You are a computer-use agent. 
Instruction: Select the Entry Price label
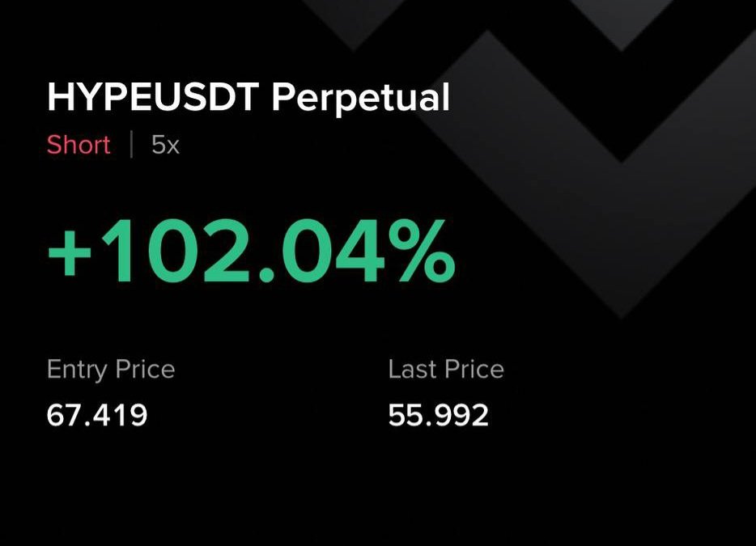pyautogui.click(x=111, y=370)
